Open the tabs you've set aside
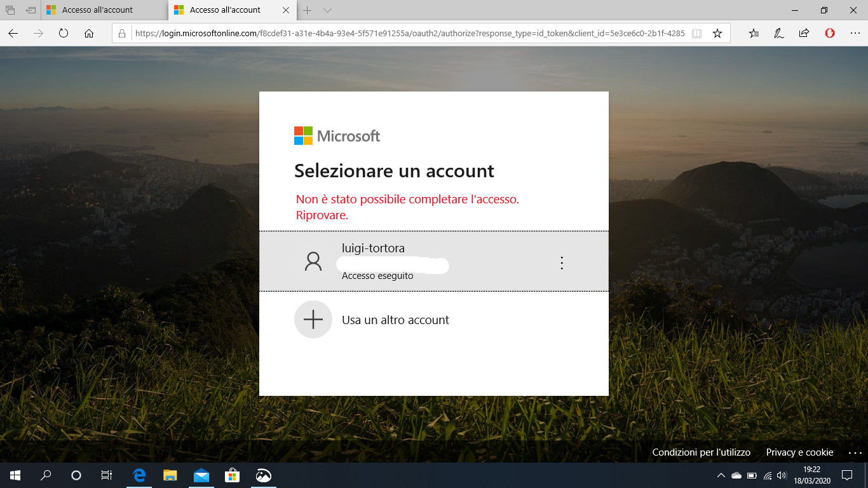This screenshot has height=488, width=868. click(x=10, y=10)
